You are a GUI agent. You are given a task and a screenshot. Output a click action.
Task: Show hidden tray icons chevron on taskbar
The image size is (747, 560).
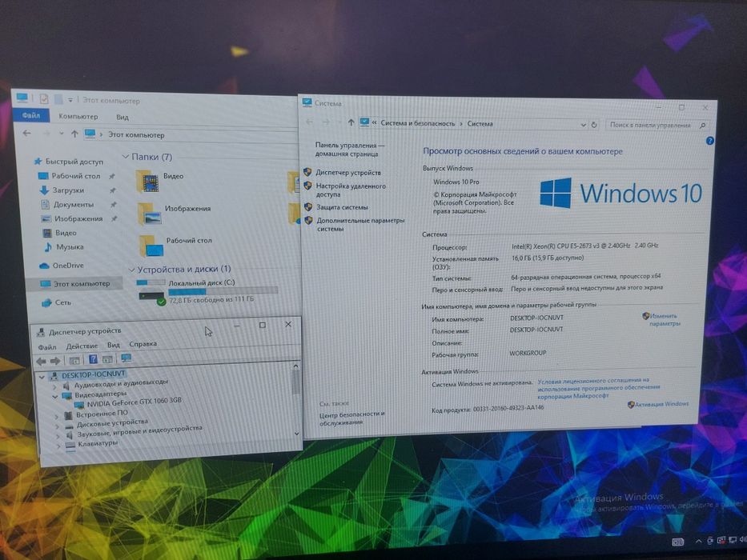[698, 542]
